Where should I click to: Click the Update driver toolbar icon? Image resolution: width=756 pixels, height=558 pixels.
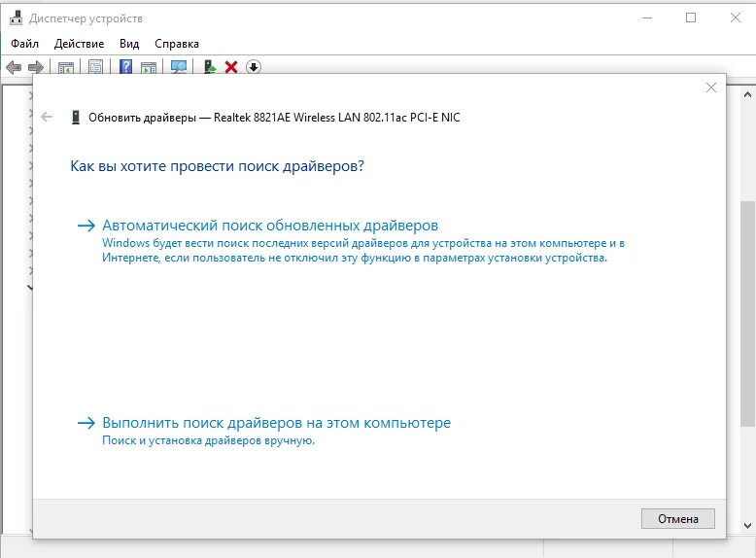click(x=209, y=66)
